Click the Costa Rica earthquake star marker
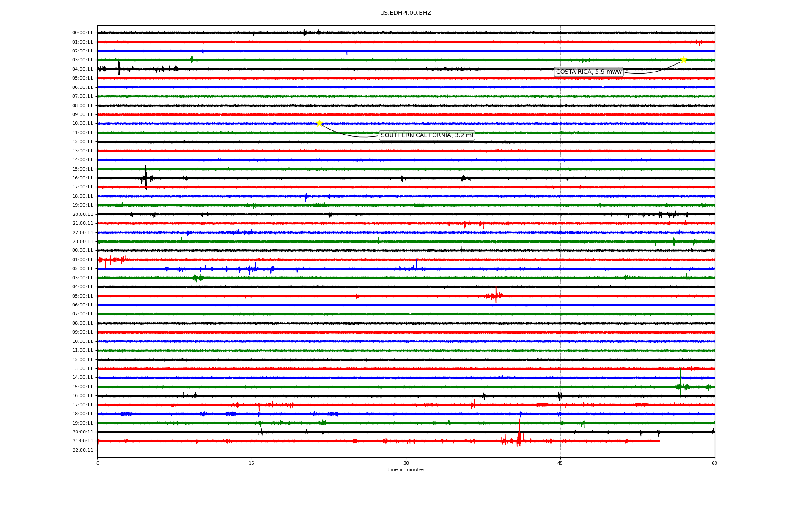Screen dimensions: 812x508 683,60
